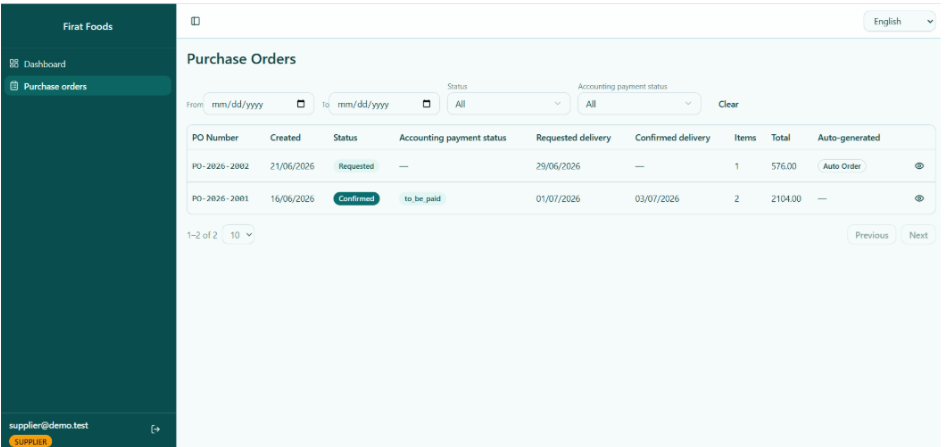
Task: Click requested delivery date 29/06/2026
Action: (558, 166)
